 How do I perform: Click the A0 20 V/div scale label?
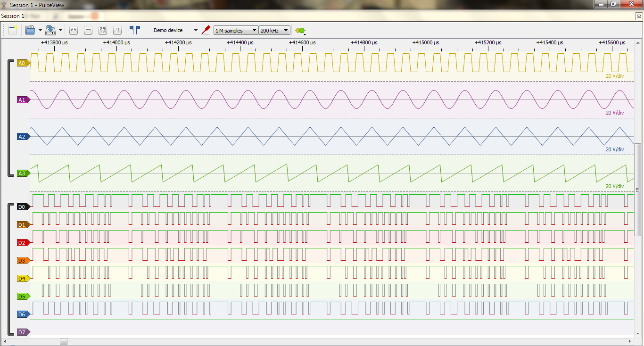click(614, 75)
